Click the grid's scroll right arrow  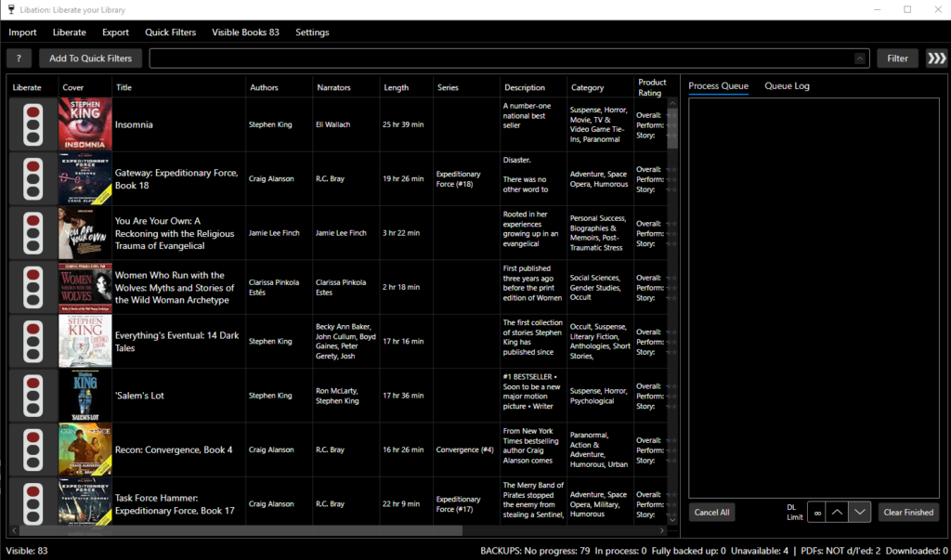[662, 531]
